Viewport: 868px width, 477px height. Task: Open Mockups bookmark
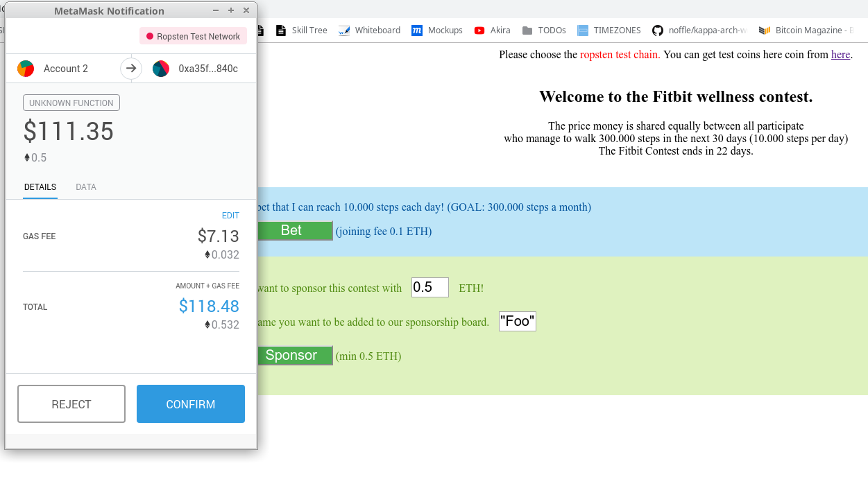click(x=437, y=30)
